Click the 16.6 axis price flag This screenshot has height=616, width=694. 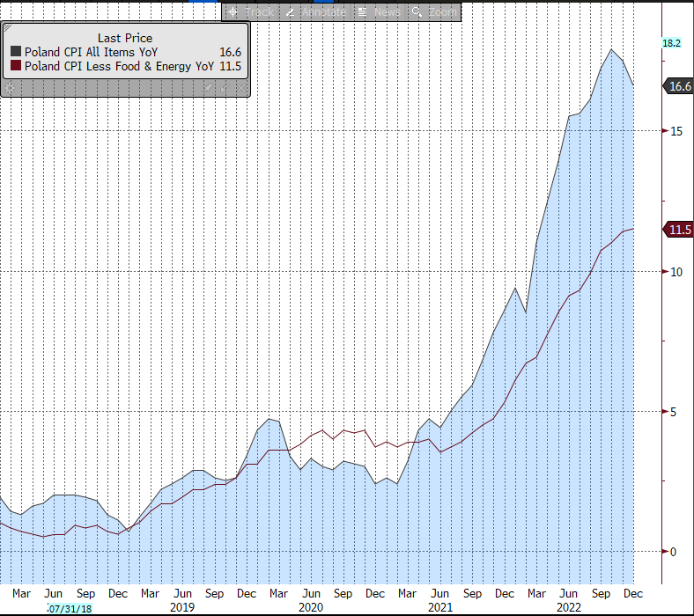click(677, 86)
